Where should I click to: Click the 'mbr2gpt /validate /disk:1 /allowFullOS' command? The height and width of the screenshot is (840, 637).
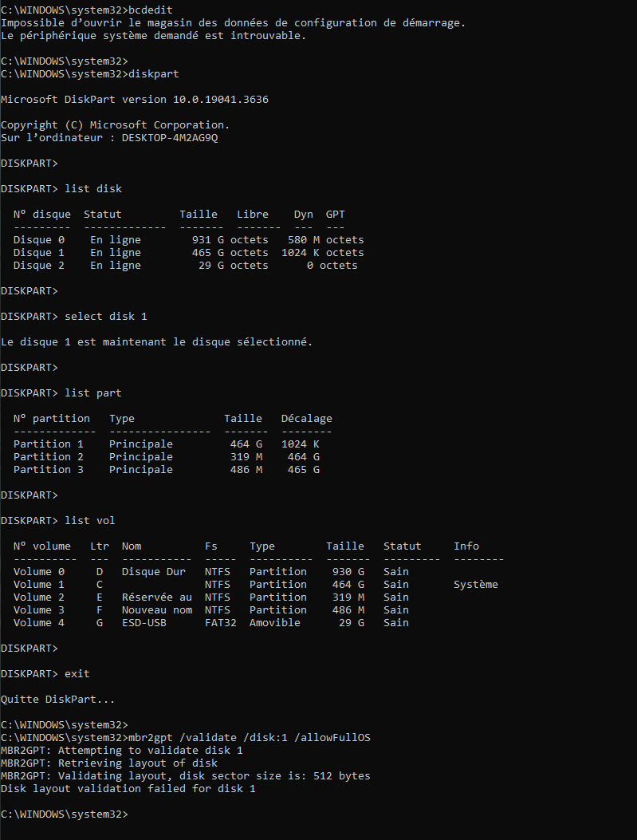250,738
